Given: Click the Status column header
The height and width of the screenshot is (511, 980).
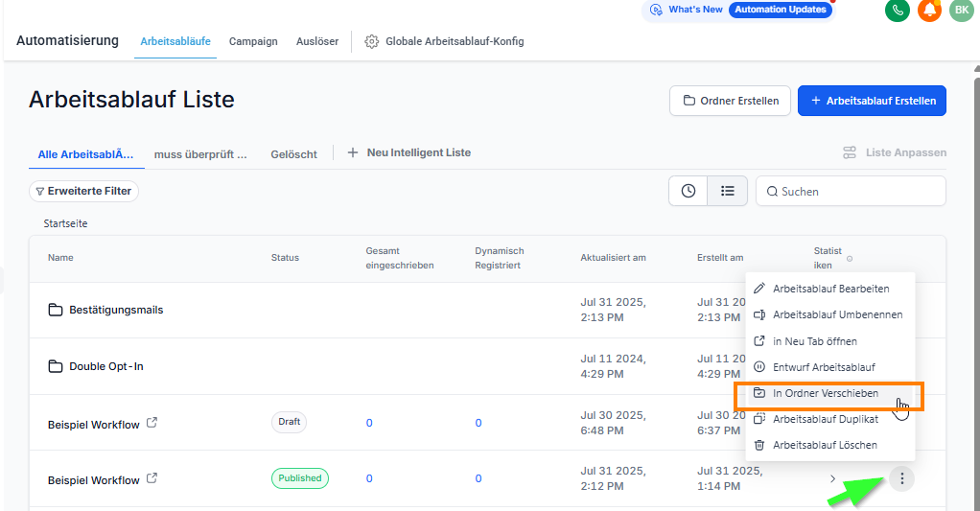Looking at the screenshot, I should click(285, 257).
